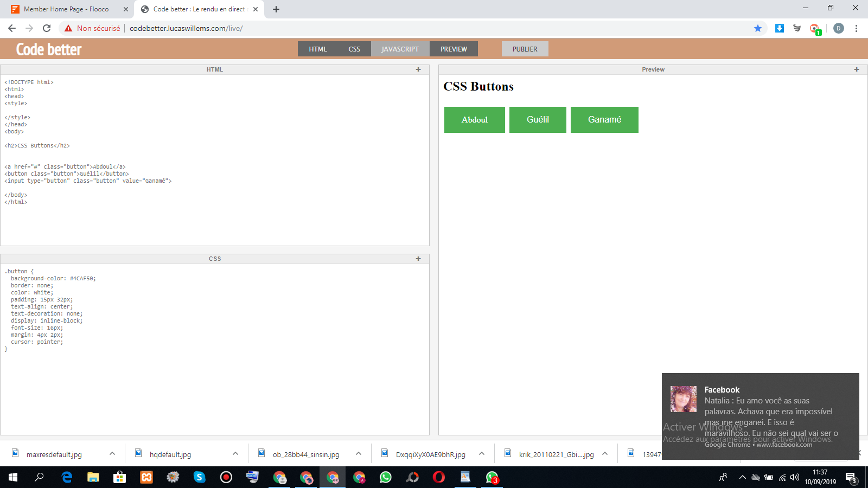This screenshot has width=868, height=488.
Task: Reload the page
Action: pyautogui.click(x=47, y=28)
